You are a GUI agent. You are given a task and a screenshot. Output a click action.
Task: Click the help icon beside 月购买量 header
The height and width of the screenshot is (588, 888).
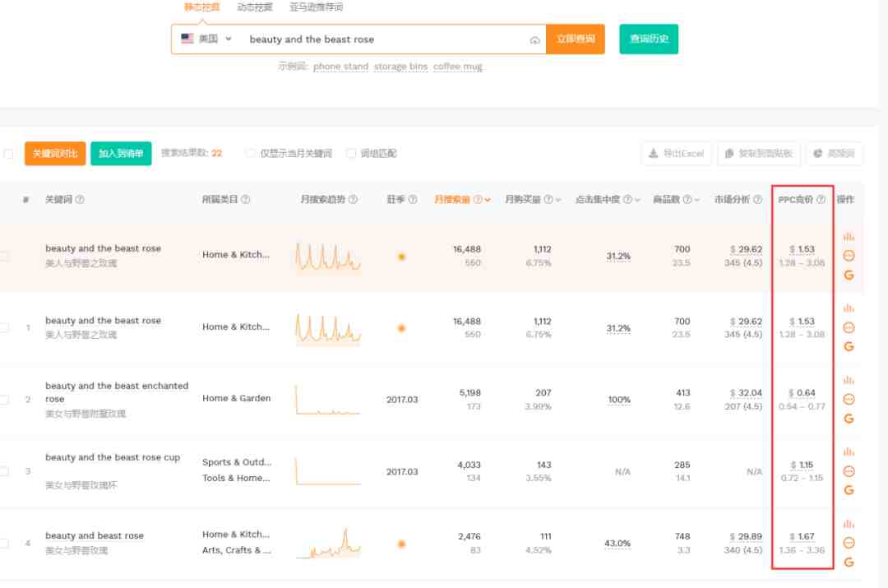[548, 199]
